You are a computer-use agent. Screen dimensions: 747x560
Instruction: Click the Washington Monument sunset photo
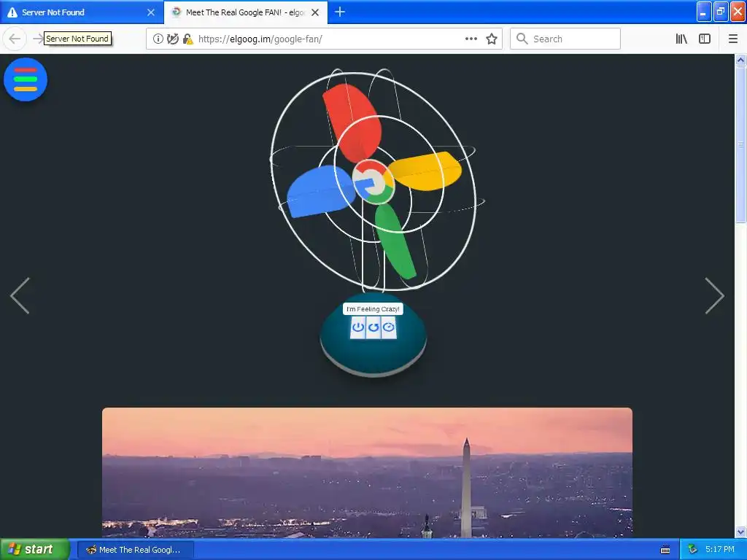pos(367,472)
